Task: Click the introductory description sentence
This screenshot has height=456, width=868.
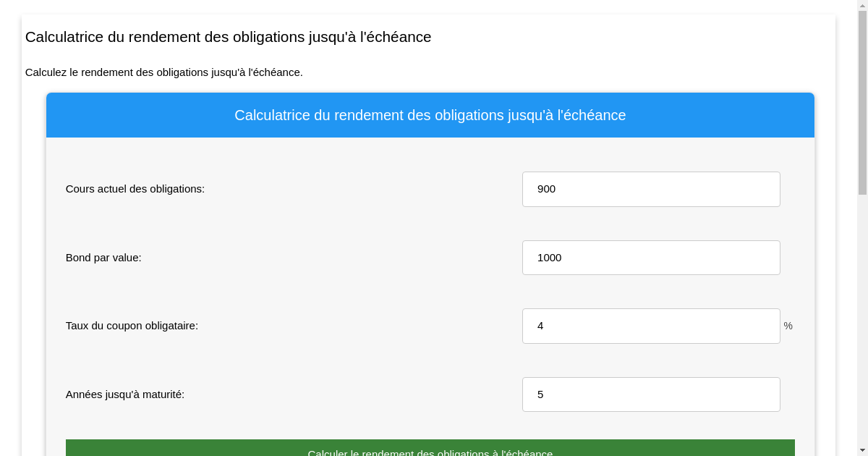Action: click(164, 72)
